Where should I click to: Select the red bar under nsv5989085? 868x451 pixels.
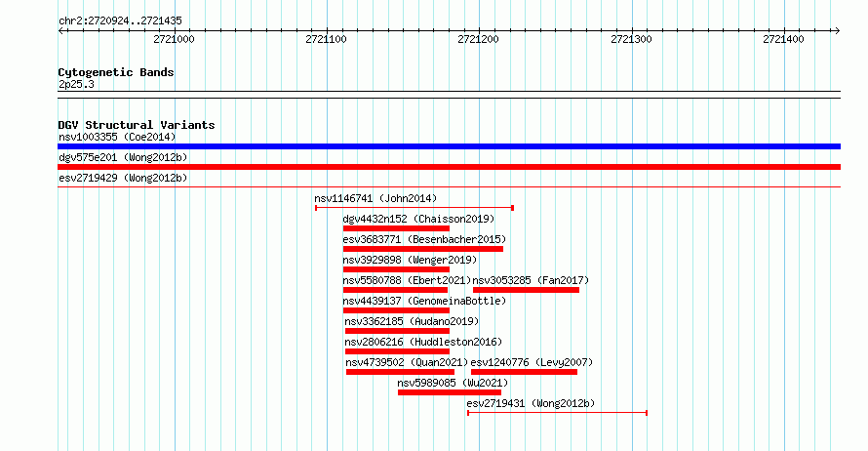click(450, 392)
